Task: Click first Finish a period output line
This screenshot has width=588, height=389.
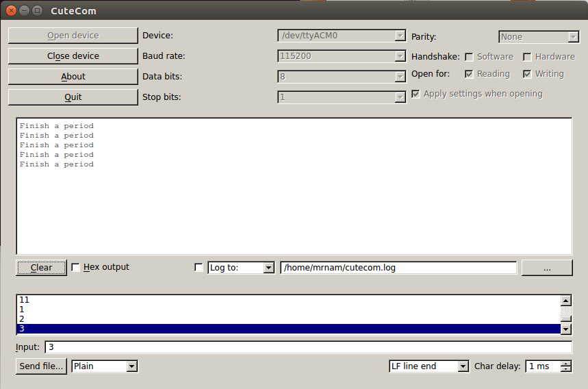Action: point(57,126)
